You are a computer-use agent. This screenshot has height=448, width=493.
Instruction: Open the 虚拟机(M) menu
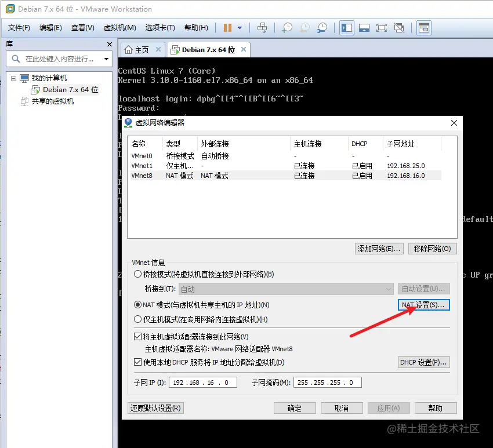[120, 28]
